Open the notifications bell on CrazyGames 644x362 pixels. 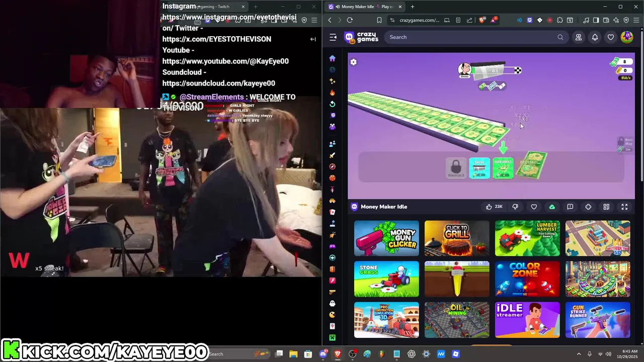click(595, 37)
